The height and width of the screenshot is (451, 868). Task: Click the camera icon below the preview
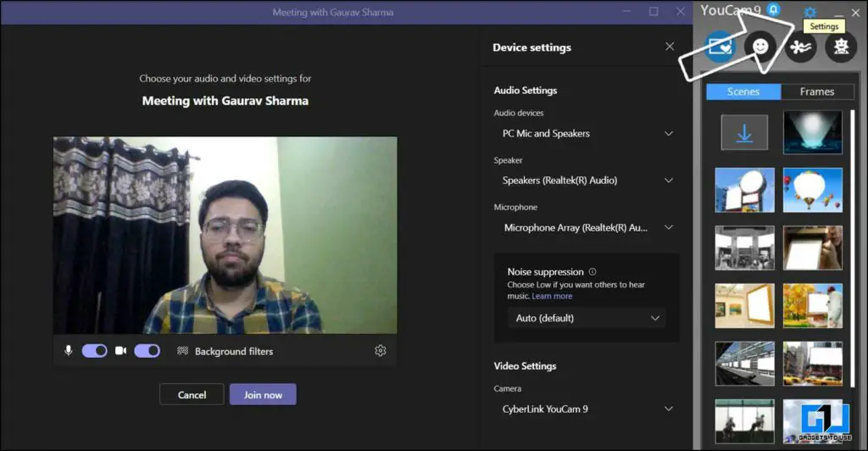coord(120,351)
